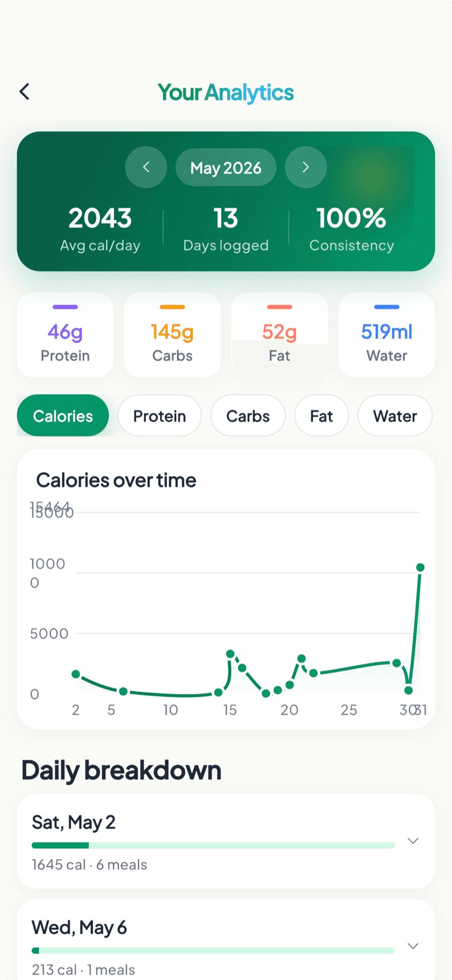Click the May 2 chart data point
452x980 pixels.
[76, 674]
